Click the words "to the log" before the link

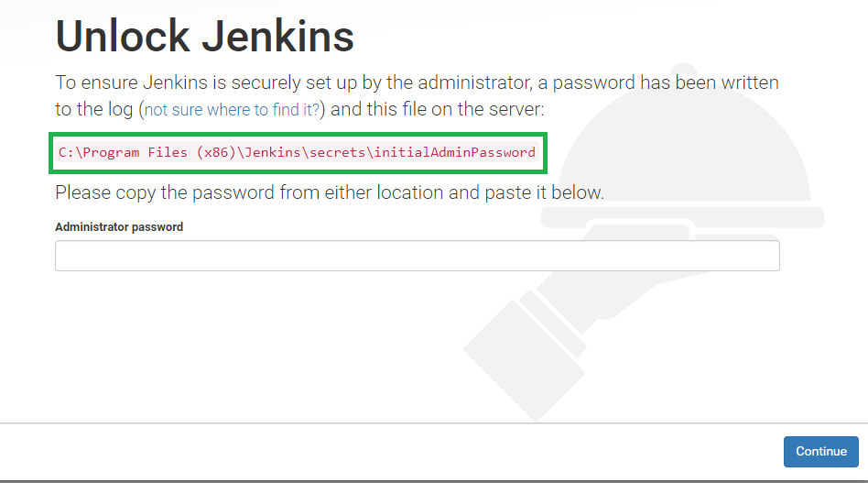[94, 110]
